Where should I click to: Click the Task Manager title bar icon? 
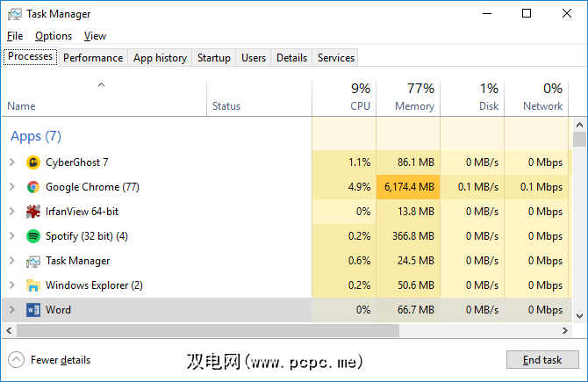point(13,14)
